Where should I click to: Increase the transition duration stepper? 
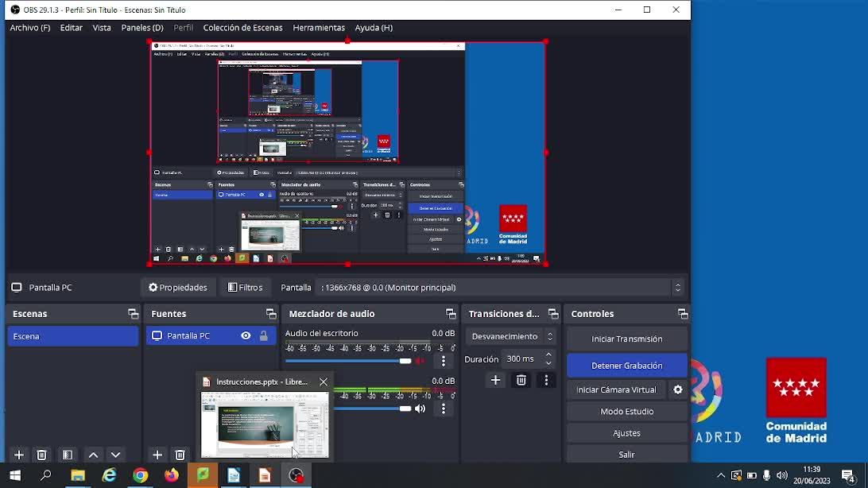point(548,354)
